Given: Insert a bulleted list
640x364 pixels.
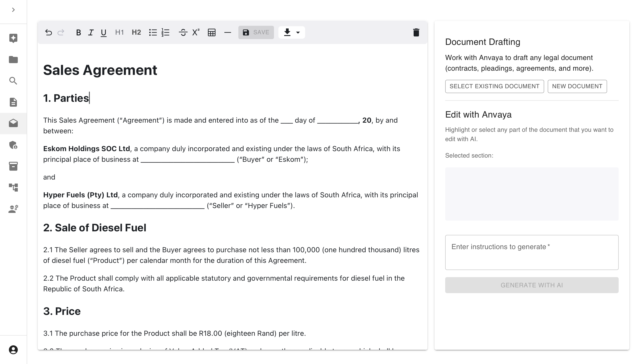Looking at the screenshot, I should [x=153, y=32].
